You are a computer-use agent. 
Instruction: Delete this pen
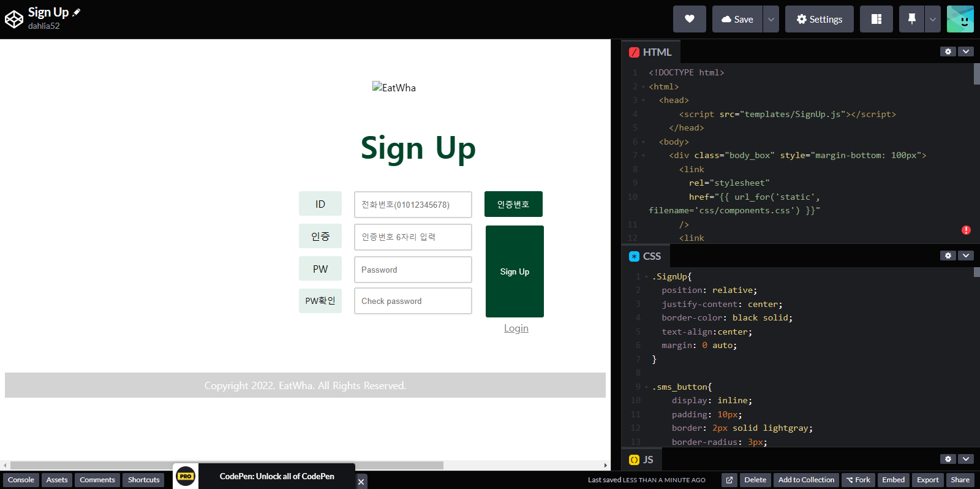pos(755,480)
